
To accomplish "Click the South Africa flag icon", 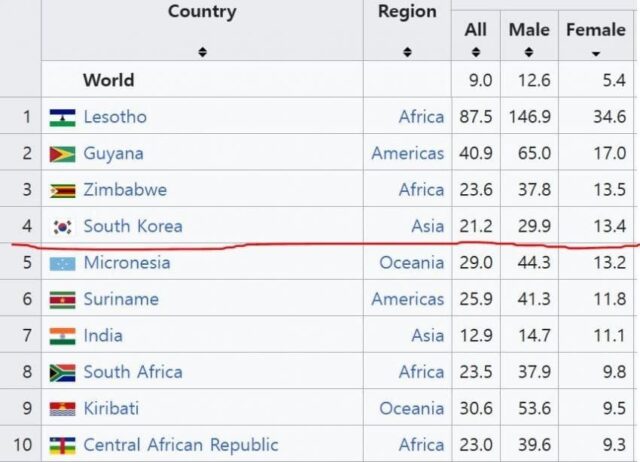I will pos(62,372).
